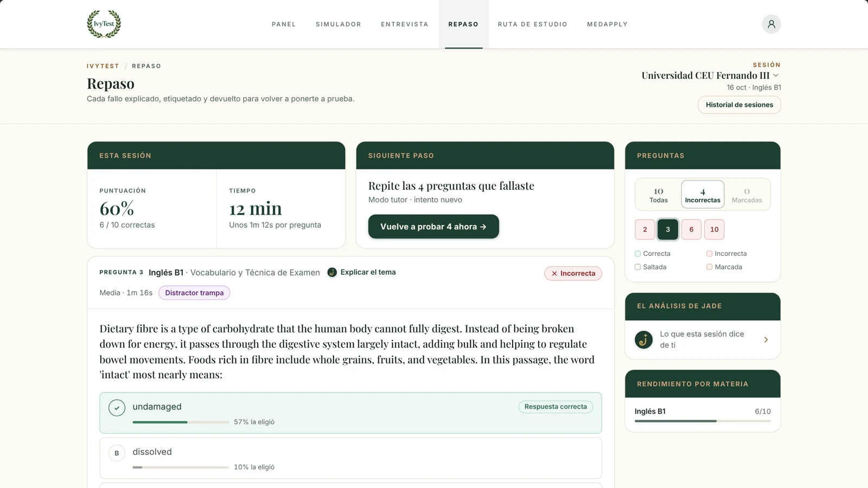The image size is (868, 488).
Task: Click the Jade avatar in El análisis de Jade
Action: click(644, 340)
